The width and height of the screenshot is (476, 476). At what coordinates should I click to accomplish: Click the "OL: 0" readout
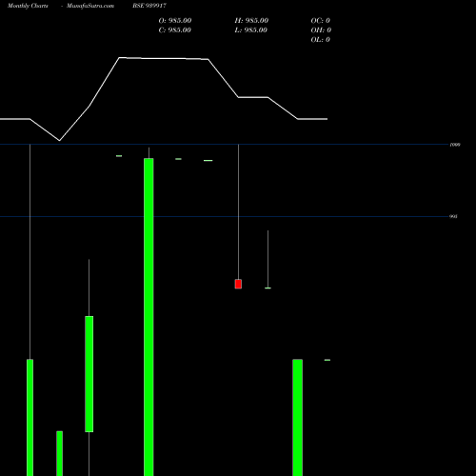tap(321, 40)
